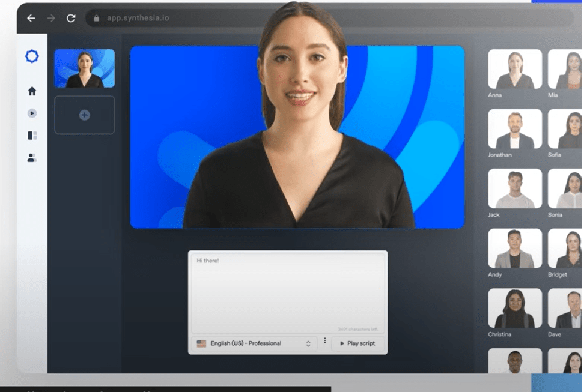The image size is (587, 392).
Task: Open the three-dot options menu beside language
Action: (x=325, y=341)
